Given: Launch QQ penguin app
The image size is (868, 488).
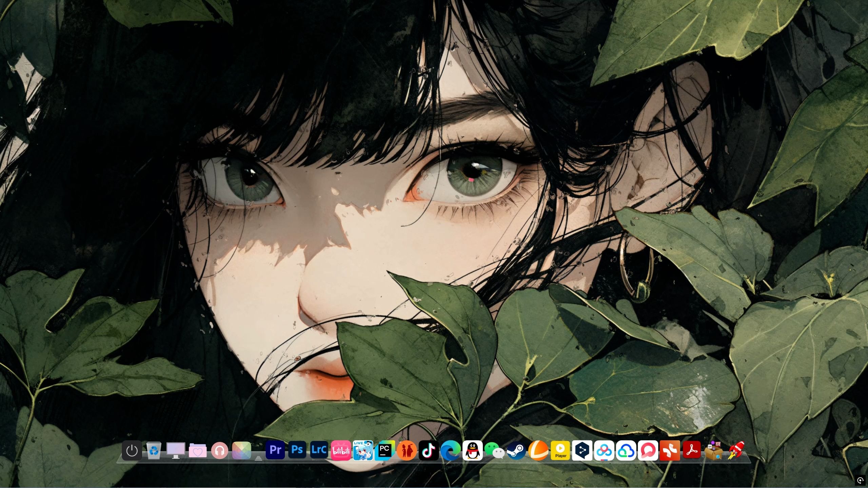Looking at the screenshot, I should (x=472, y=451).
